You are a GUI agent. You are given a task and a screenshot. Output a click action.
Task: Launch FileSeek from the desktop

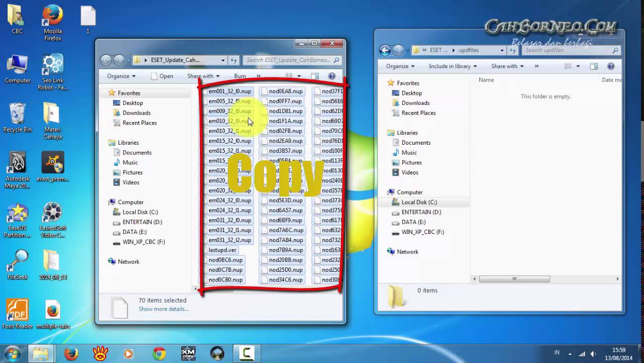[x=17, y=265]
